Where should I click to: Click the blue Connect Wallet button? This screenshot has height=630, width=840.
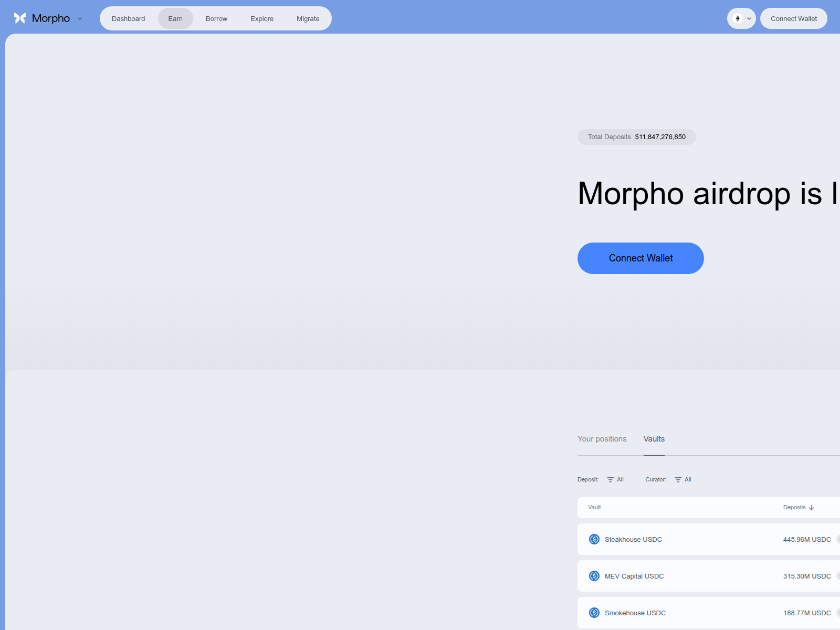[x=640, y=258]
